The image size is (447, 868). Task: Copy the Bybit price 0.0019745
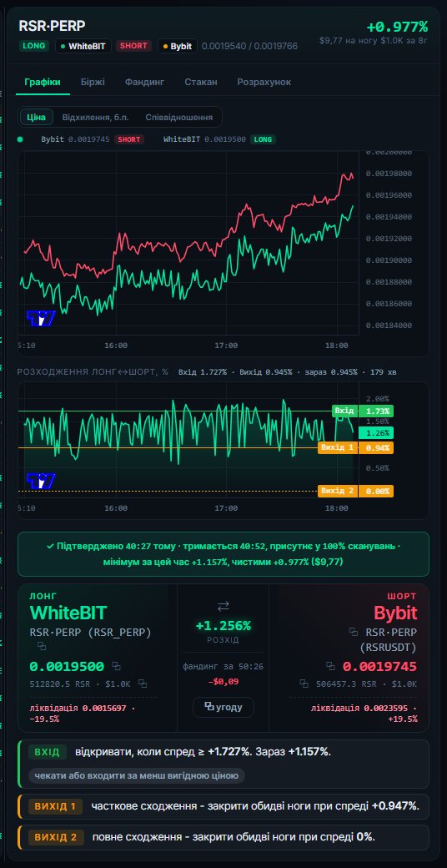(x=330, y=666)
